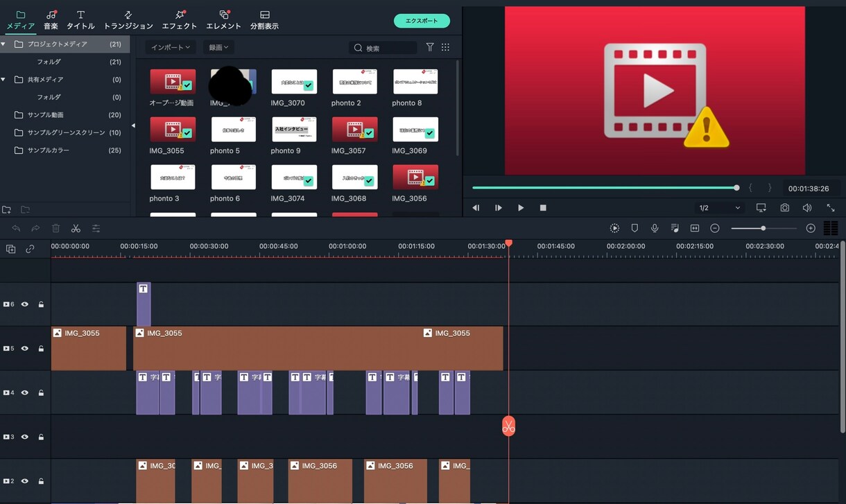The width and height of the screenshot is (846, 504).
Task: Click the zoom-to-fit timeline icon
Action: click(695, 228)
